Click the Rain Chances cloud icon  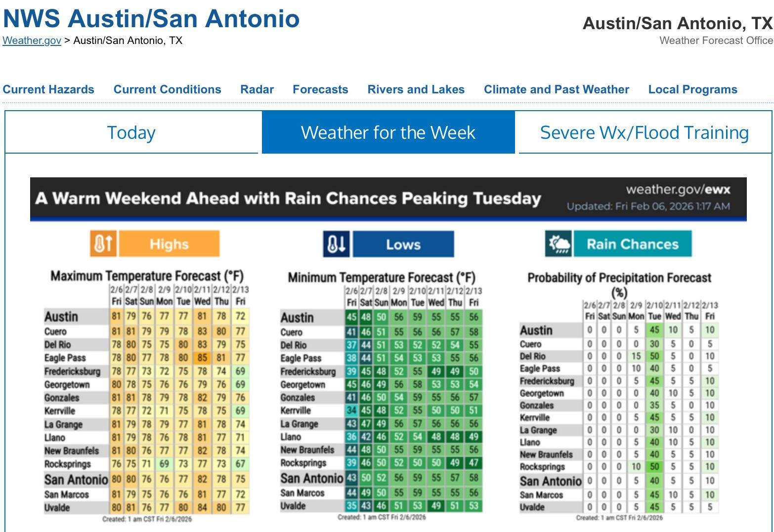[x=559, y=244]
